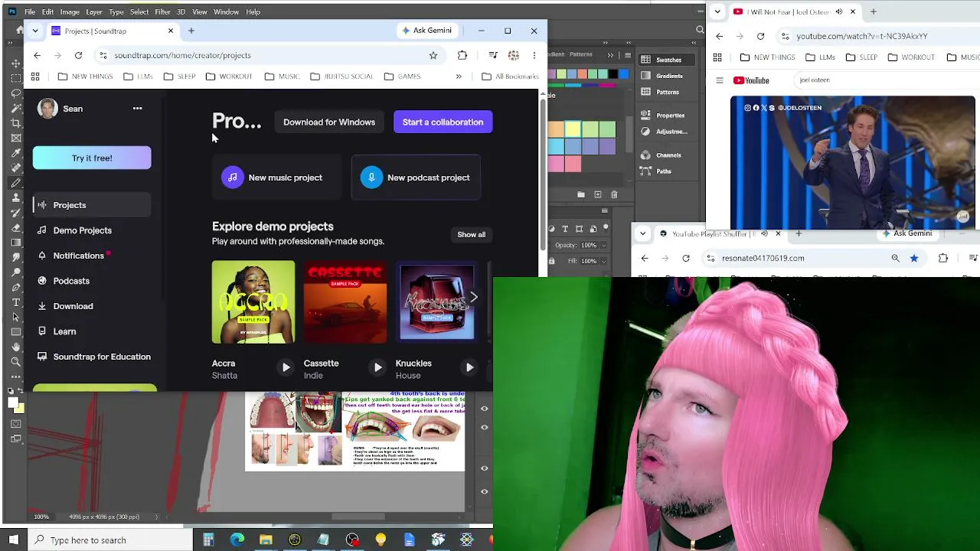Click Show all demo projects
Screen dimensions: 980x551
[x=472, y=235]
